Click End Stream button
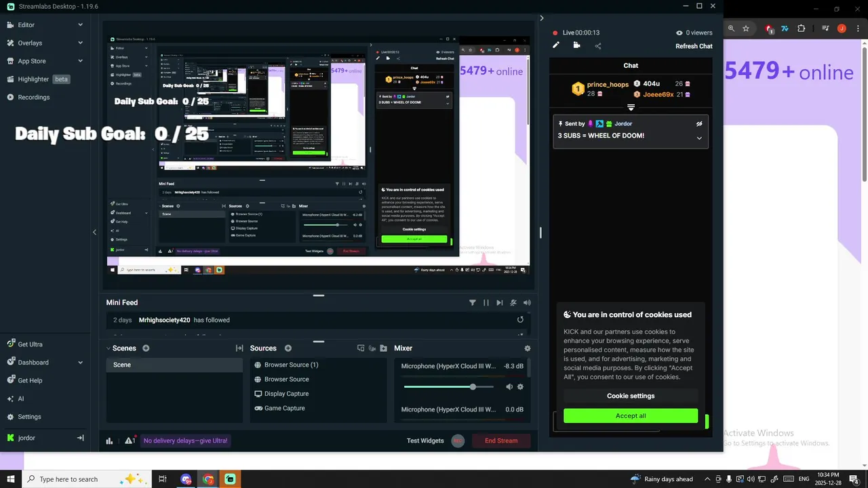868x488 pixels. 501,441
